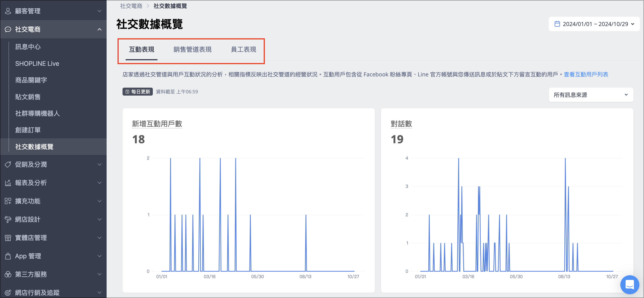Switch to the 銷售管道表現 tab
Image resolution: width=644 pixels, height=298 pixels.
[x=192, y=49]
